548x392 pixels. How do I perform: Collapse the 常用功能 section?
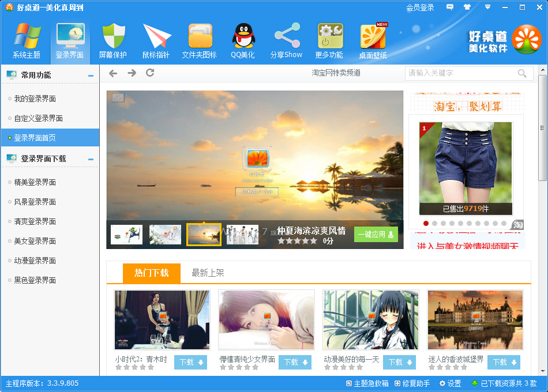91,76
